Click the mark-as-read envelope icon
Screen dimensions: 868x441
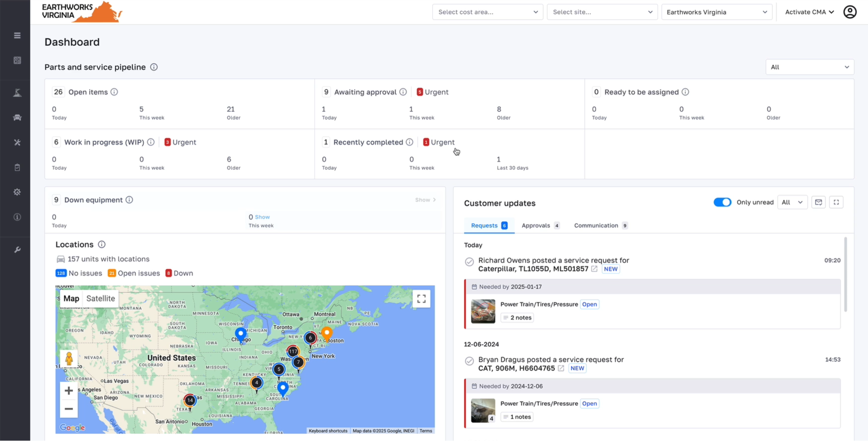click(818, 202)
